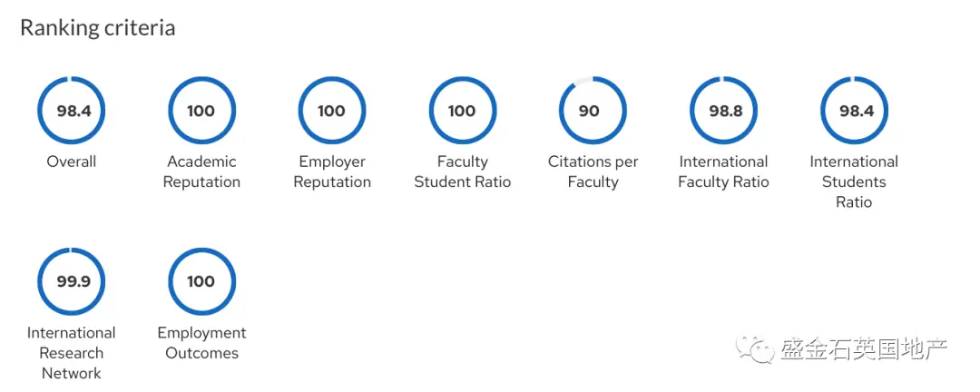
Task: Click the Employment Outcomes 100 circle
Action: [201, 281]
